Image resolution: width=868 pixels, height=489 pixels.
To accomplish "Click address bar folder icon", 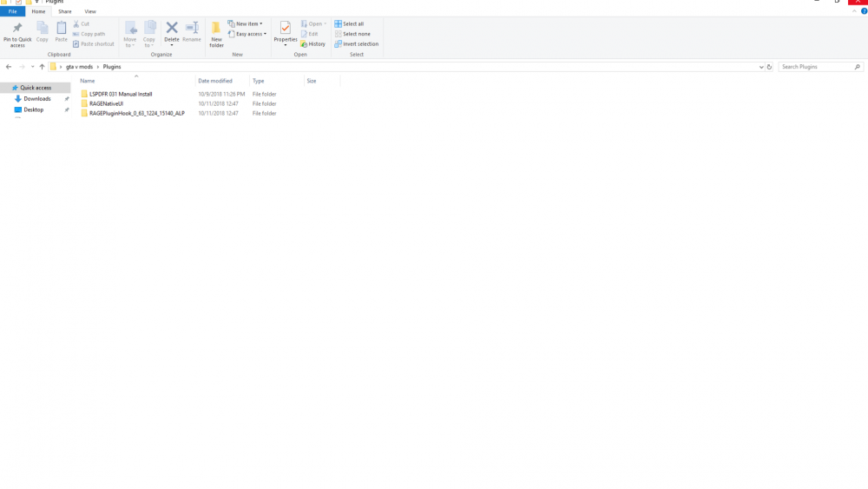I will [53, 67].
